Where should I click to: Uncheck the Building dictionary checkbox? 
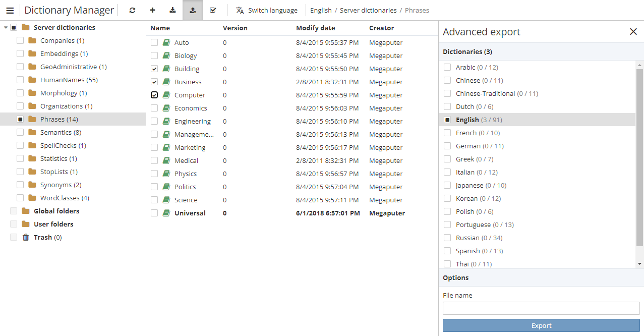point(154,69)
